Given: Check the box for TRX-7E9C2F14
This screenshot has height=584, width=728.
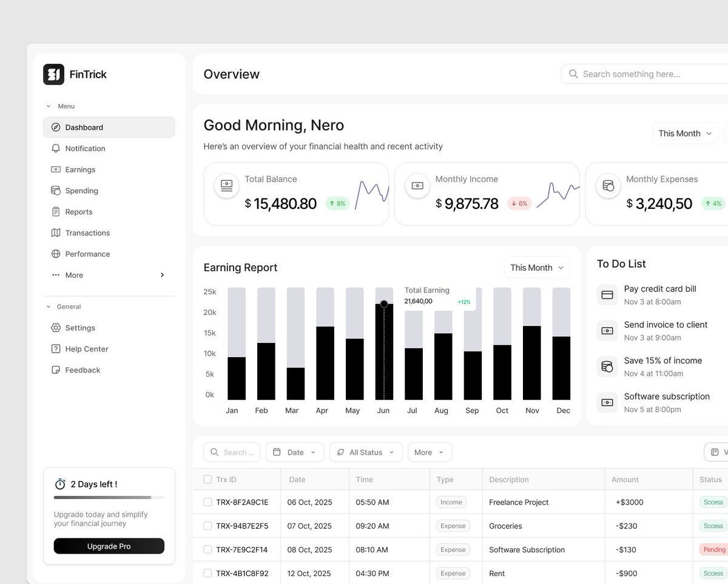Looking at the screenshot, I should 207,549.
